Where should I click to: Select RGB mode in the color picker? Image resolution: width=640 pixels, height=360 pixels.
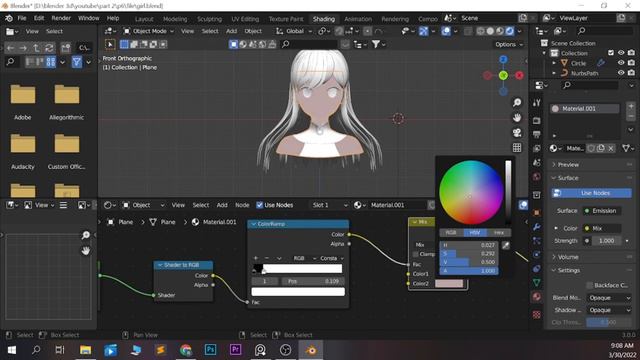point(451,232)
